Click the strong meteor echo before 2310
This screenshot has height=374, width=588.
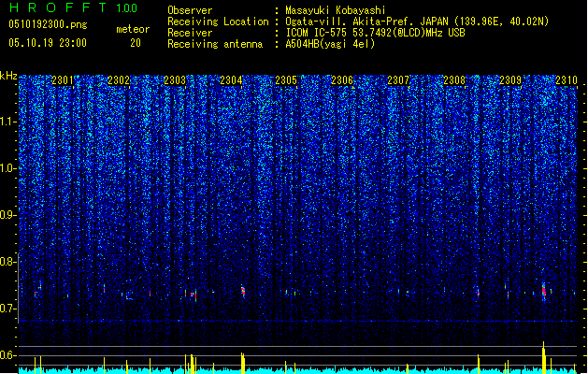click(544, 291)
